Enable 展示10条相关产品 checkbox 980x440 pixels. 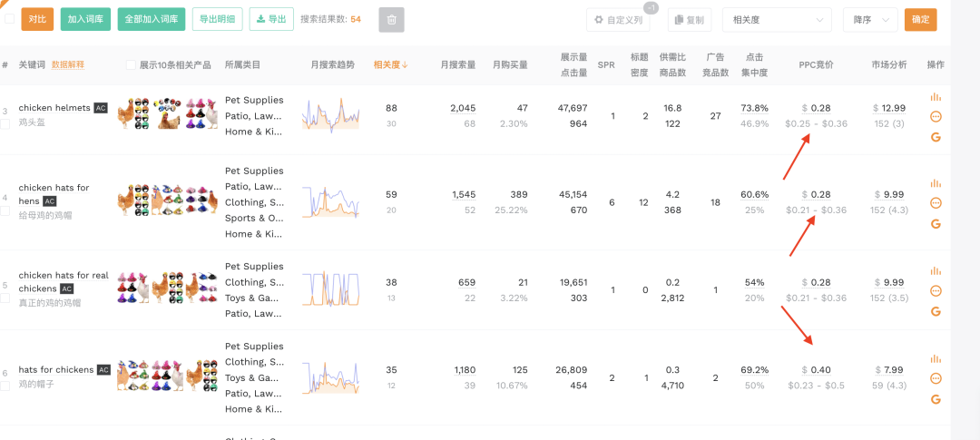pos(131,65)
